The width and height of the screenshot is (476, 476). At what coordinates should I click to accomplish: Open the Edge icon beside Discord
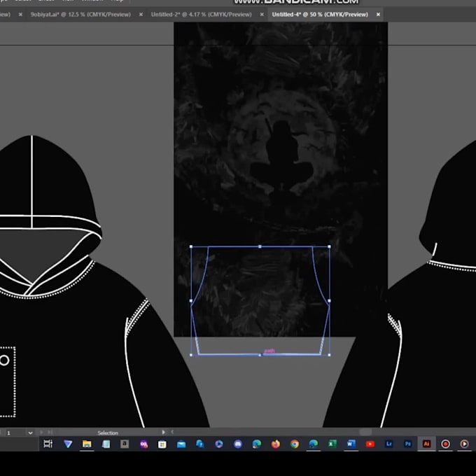257,444
